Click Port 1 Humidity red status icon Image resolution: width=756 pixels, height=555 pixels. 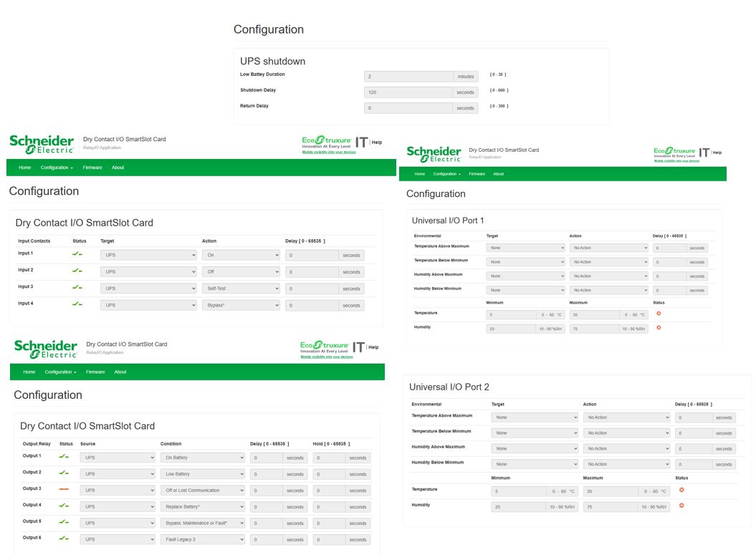point(659,327)
